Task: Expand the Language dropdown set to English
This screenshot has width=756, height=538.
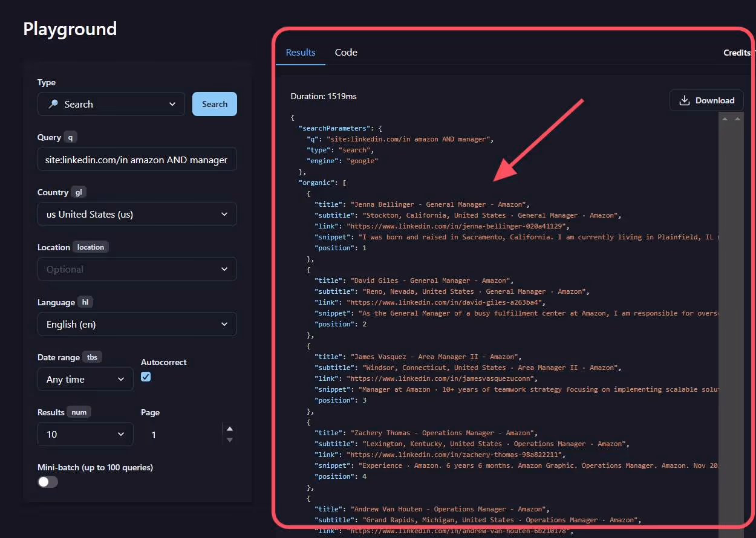Action: tap(137, 324)
